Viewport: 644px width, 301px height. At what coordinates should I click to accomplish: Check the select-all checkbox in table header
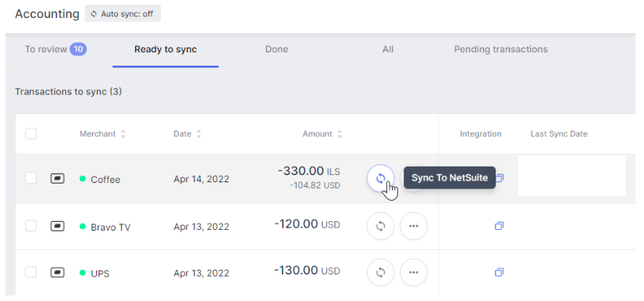[x=30, y=134]
